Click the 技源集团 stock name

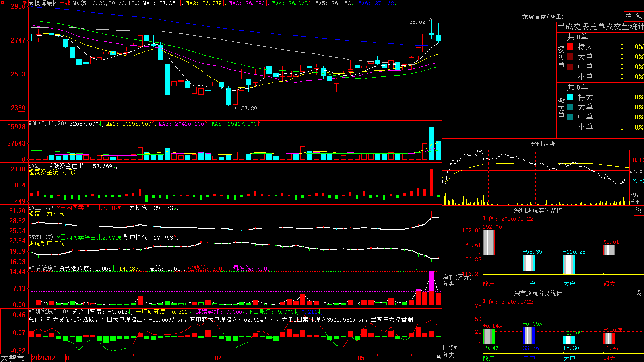click(46, 3)
